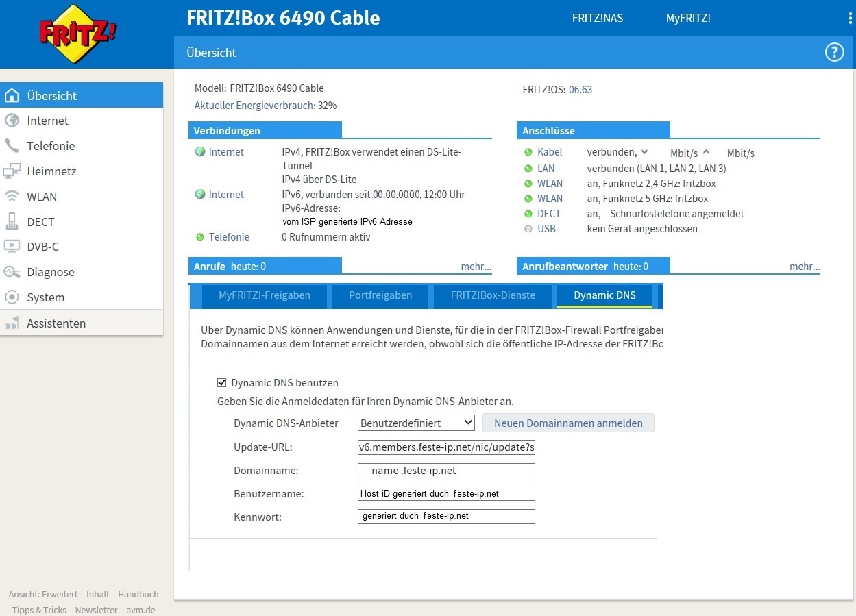856x616 pixels.
Task: Click the WLAN wifi signal icon
Action: pyautogui.click(x=12, y=197)
